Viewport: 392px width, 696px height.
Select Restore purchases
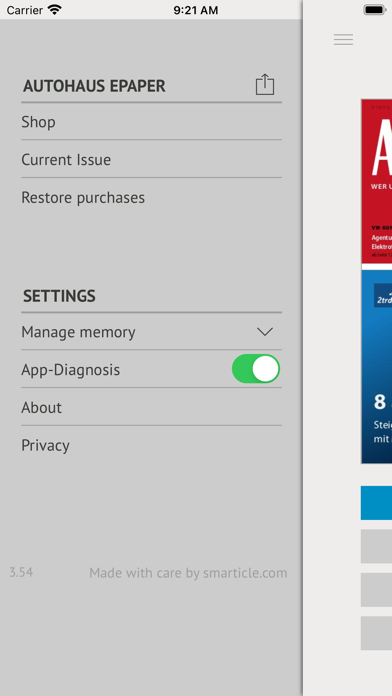coord(151,197)
